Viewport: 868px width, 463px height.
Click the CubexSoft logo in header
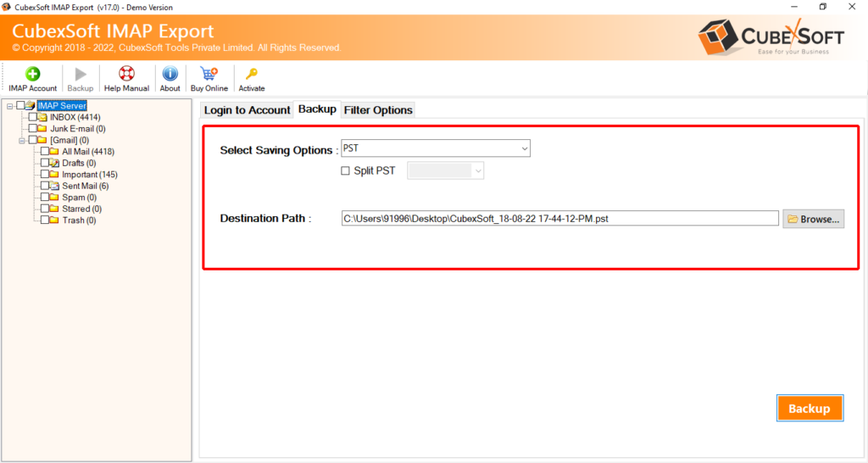[771, 36]
